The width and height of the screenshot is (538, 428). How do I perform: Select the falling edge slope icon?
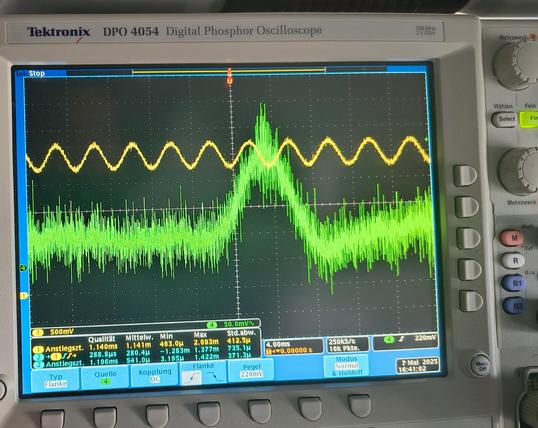215,378
